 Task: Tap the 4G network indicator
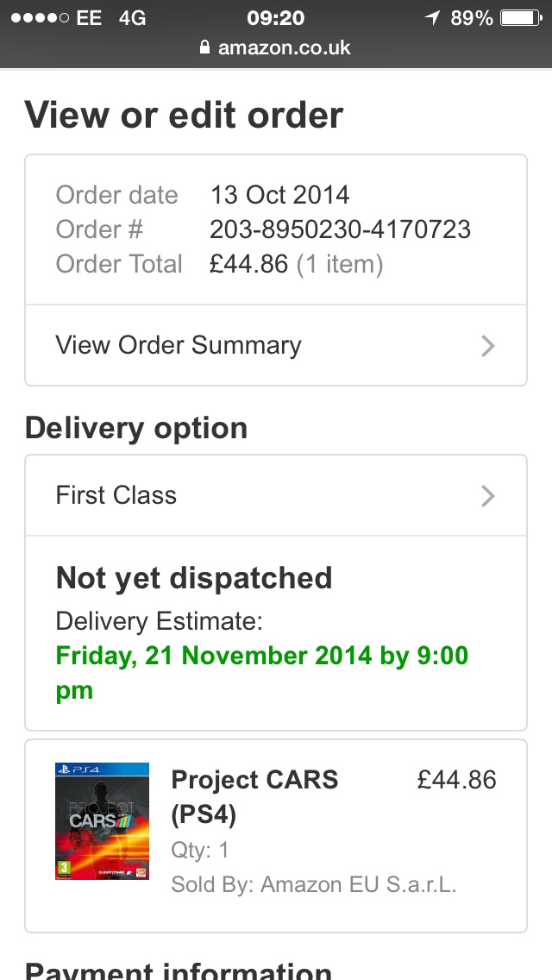tap(133, 17)
